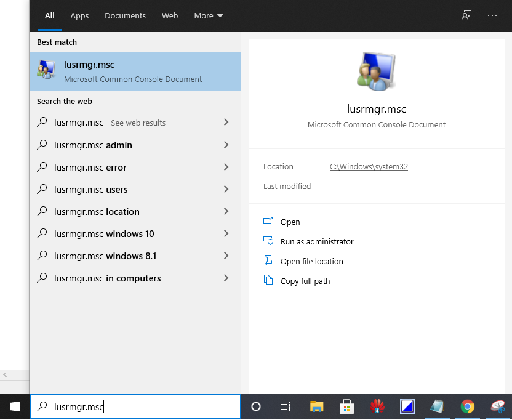Expand chevron for 'See web results' row
This screenshot has width=512, height=420.
pyautogui.click(x=226, y=122)
